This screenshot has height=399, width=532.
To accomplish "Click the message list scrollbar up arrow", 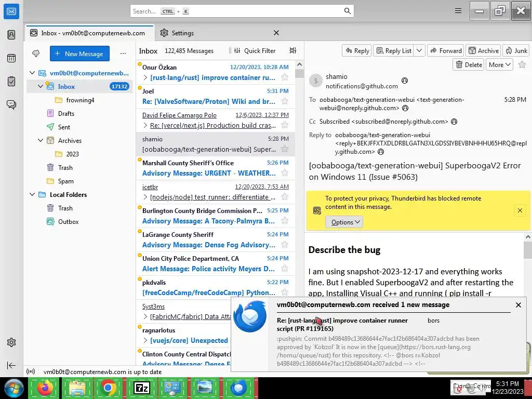I will tap(299, 64).
